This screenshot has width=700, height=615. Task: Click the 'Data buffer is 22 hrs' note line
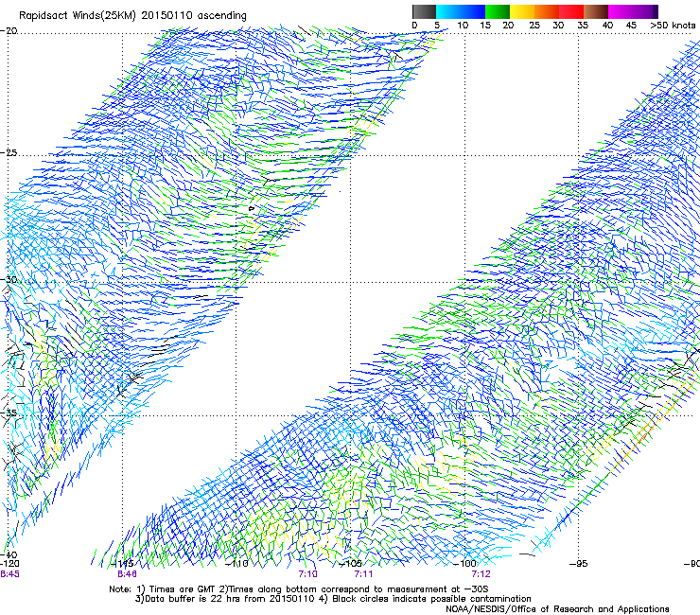point(333,599)
